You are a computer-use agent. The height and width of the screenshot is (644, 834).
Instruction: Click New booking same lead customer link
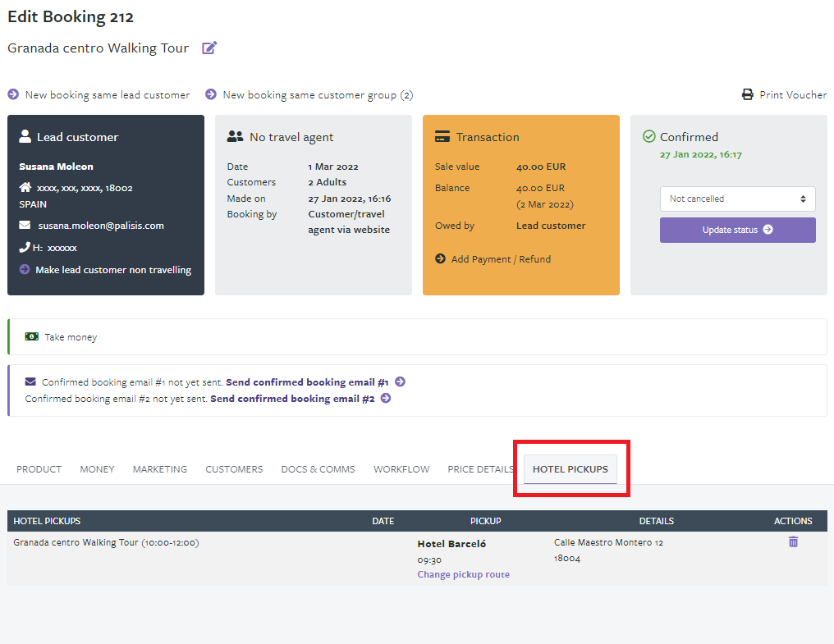pyautogui.click(x=108, y=94)
